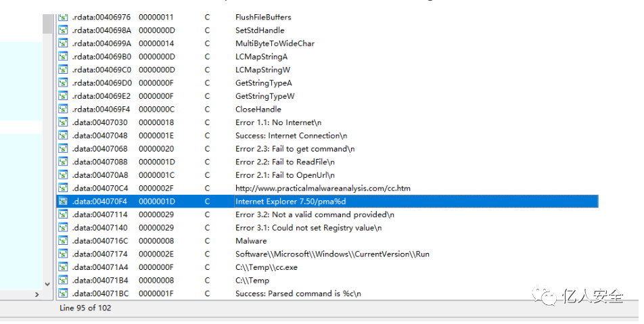Select the 'C:\\Temp\\cc.exe' string
Image resolution: width=644 pixels, height=324 pixels.
pos(266,267)
